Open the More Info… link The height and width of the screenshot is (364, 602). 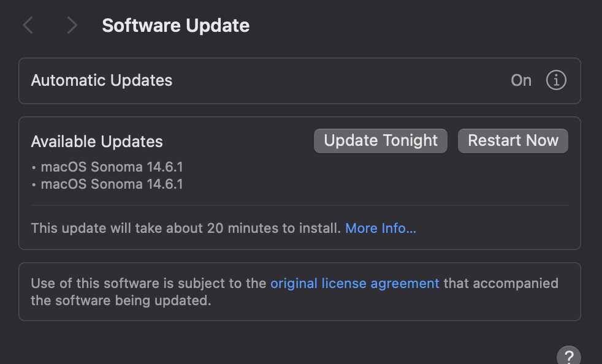point(381,229)
